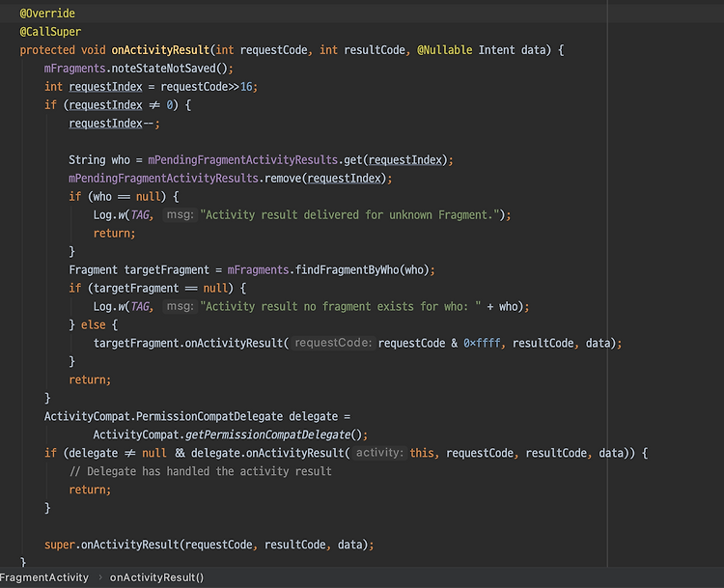
Task: Click the "Delegate has handled the activity result" comment
Action: (x=200, y=471)
